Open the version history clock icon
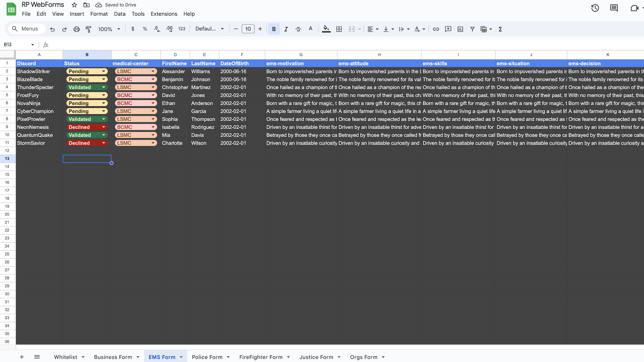 point(595,8)
